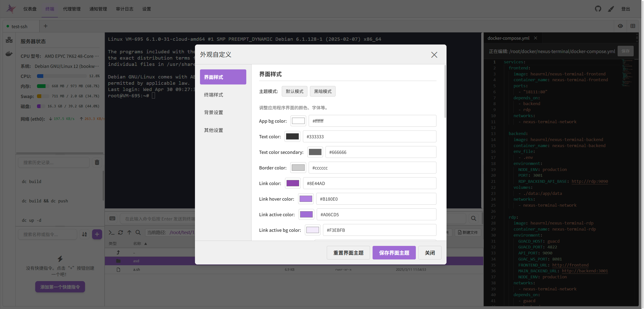
Task: Click 重置界面主题 button
Action: point(348,253)
